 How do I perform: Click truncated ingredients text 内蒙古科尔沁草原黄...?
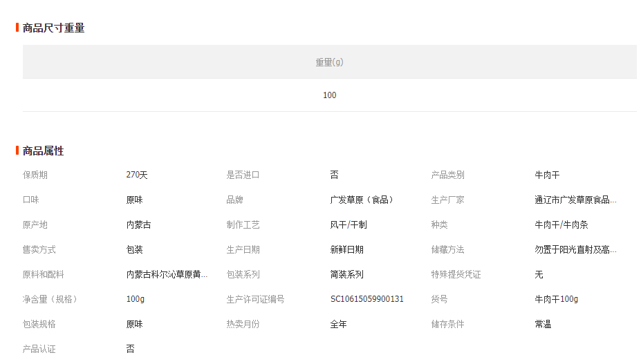click(x=167, y=275)
